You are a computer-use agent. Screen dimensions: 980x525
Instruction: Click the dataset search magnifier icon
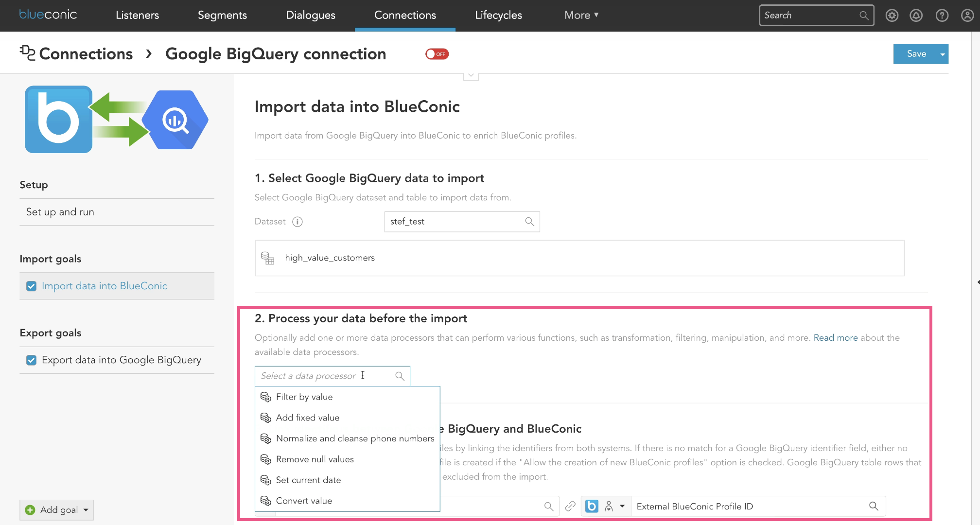[x=530, y=222]
